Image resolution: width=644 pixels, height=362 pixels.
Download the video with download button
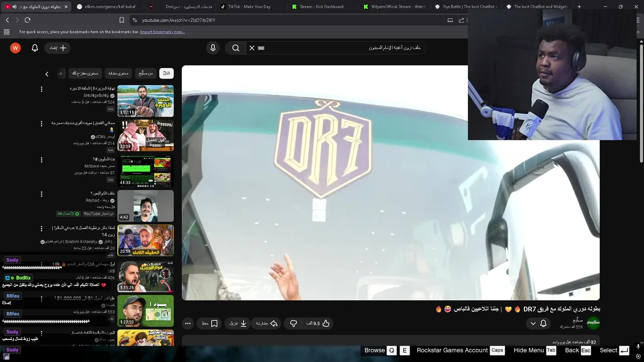point(238,323)
